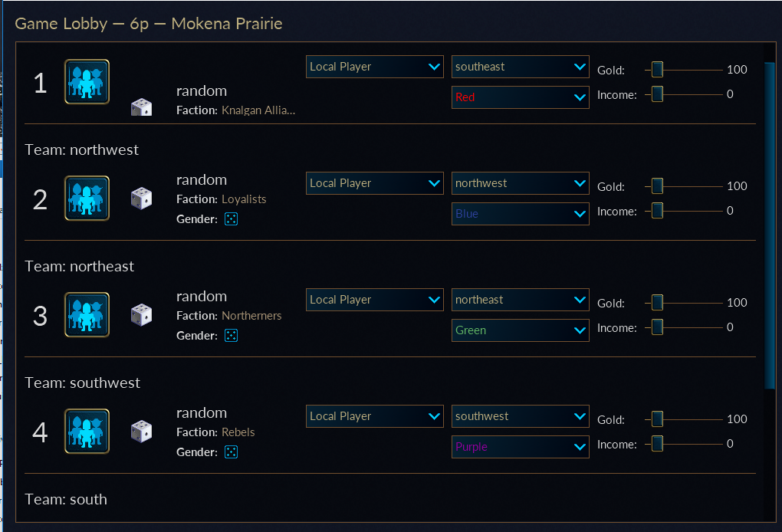This screenshot has width=782, height=532.
Task: Click player 2 leader icon
Action: click(x=87, y=199)
